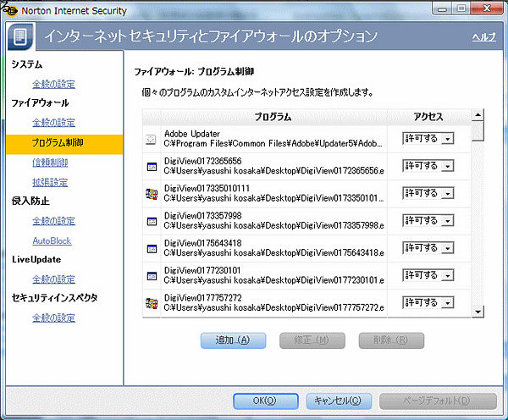The image size is (508, 420).
Task: Select the DigiView0177757272 row text
Action: pos(273,302)
